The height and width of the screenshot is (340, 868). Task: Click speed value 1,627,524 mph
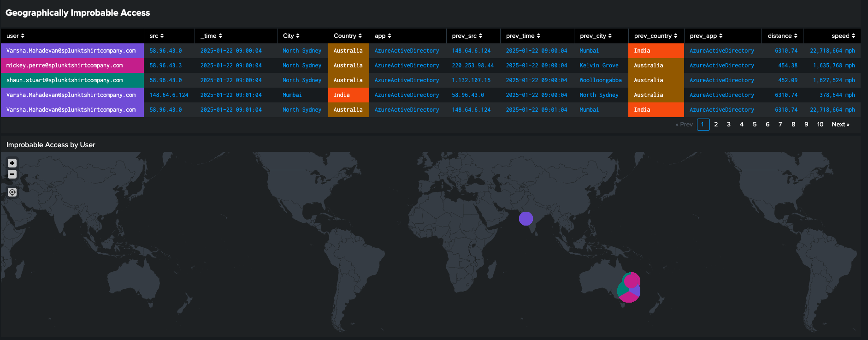[x=834, y=80]
